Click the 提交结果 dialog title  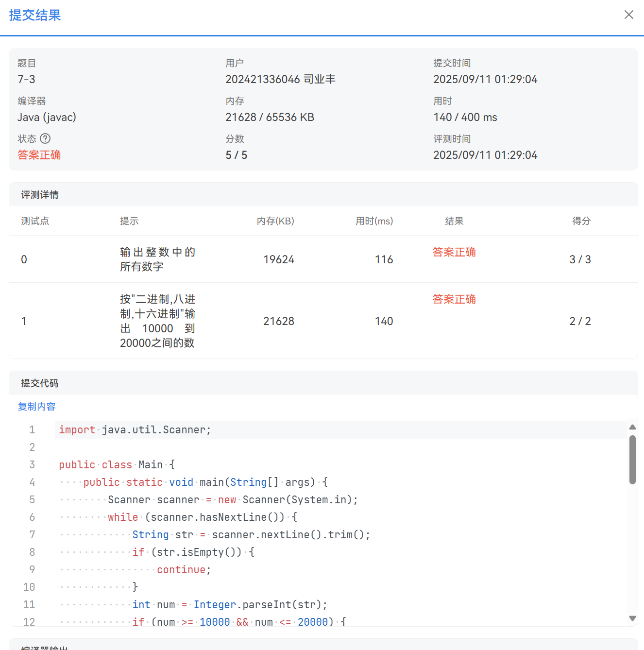(x=34, y=16)
